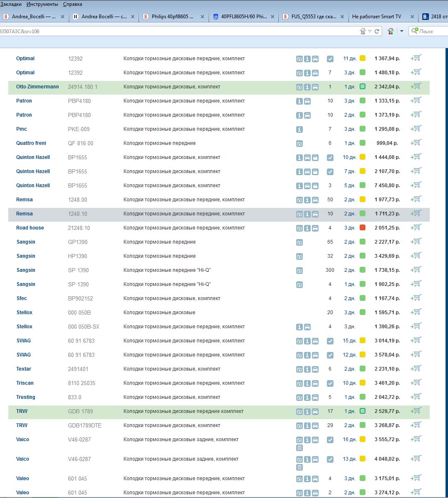Screen dimensions: 448x498
Task: Add Sfec BP902152 to cart
Action: pyautogui.click(x=416, y=298)
